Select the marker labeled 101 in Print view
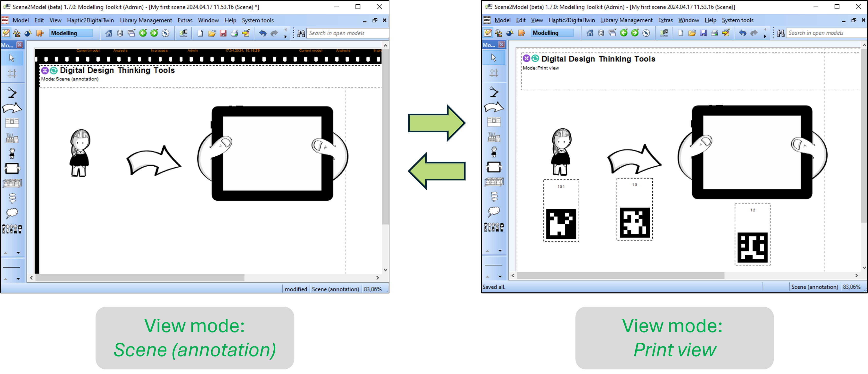 (x=561, y=211)
